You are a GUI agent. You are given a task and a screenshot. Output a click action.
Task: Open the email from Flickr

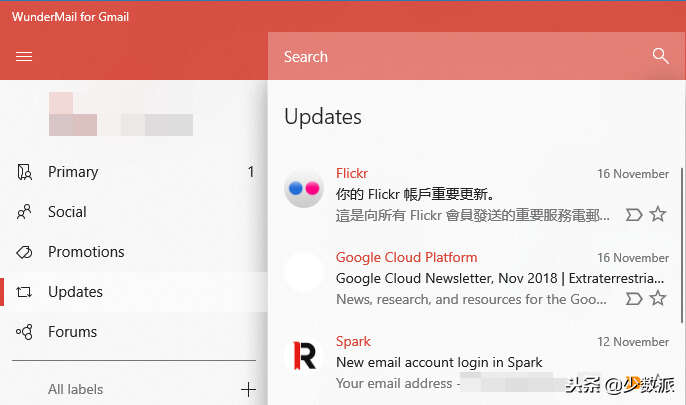coord(476,194)
